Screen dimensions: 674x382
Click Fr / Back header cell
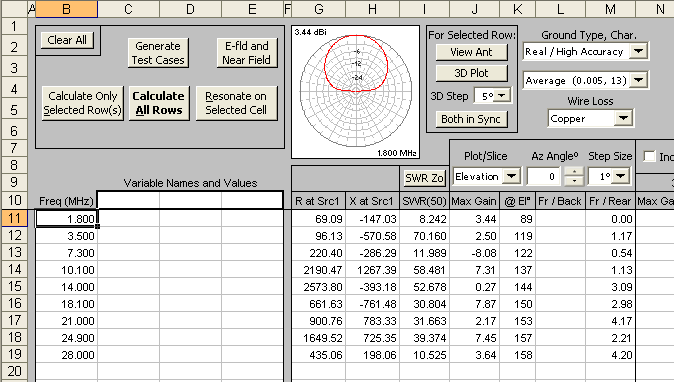point(561,201)
